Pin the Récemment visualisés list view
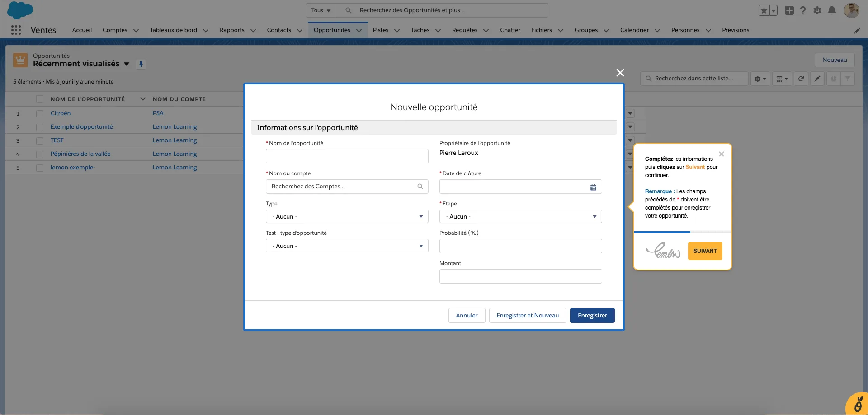 point(141,64)
